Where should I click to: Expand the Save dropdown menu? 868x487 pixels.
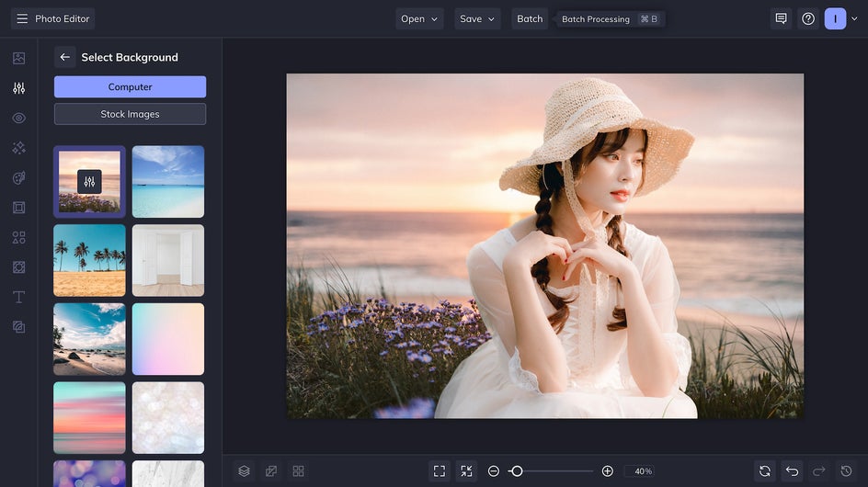coord(477,18)
